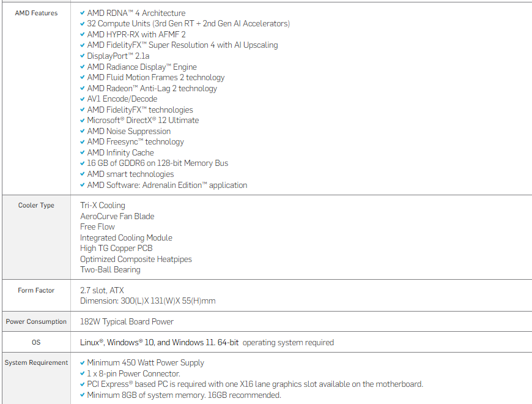The width and height of the screenshot is (532, 404).
Task: Click the Cooler Type row label
Action: pyautogui.click(x=36, y=206)
